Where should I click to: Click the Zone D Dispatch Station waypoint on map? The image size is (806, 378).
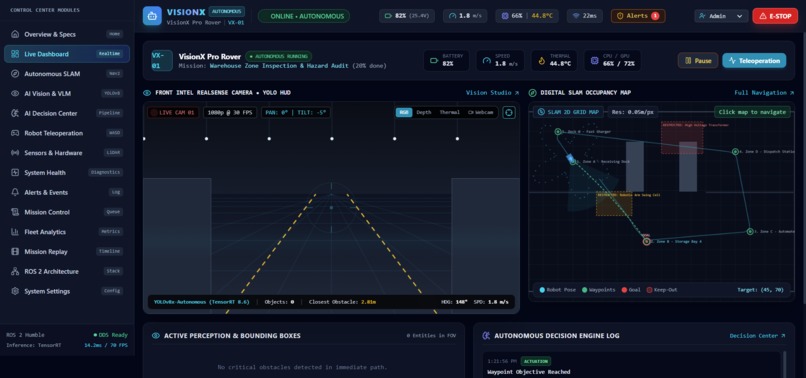735,152
